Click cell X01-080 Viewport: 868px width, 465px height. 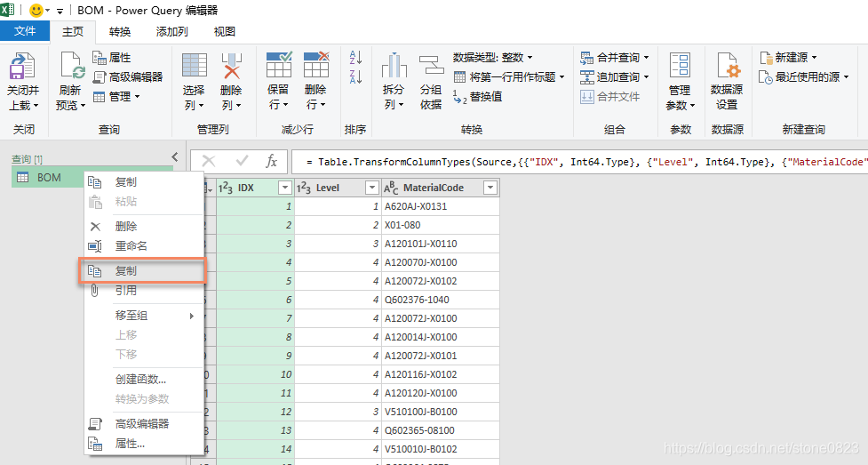[x=441, y=225]
